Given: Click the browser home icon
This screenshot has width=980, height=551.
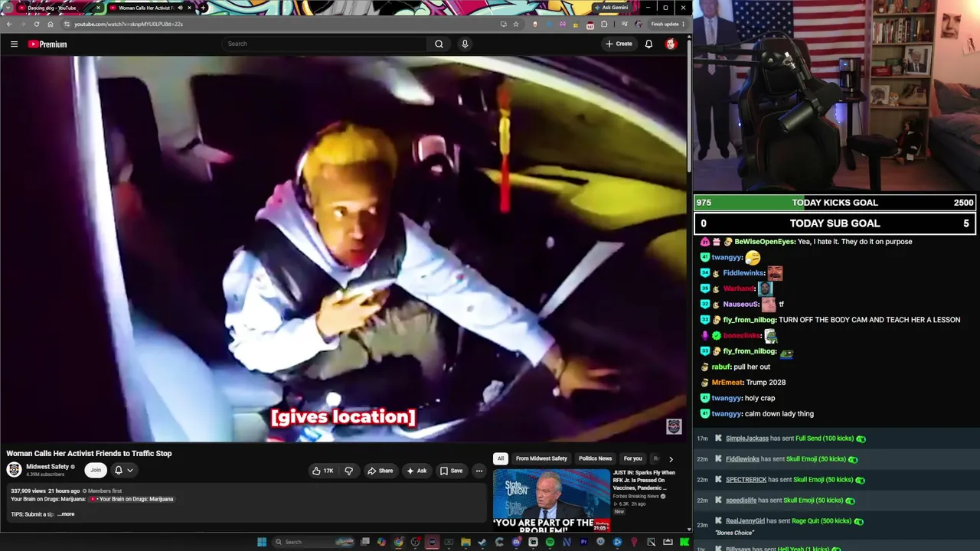Looking at the screenshot, I should [x=51, y=24].
